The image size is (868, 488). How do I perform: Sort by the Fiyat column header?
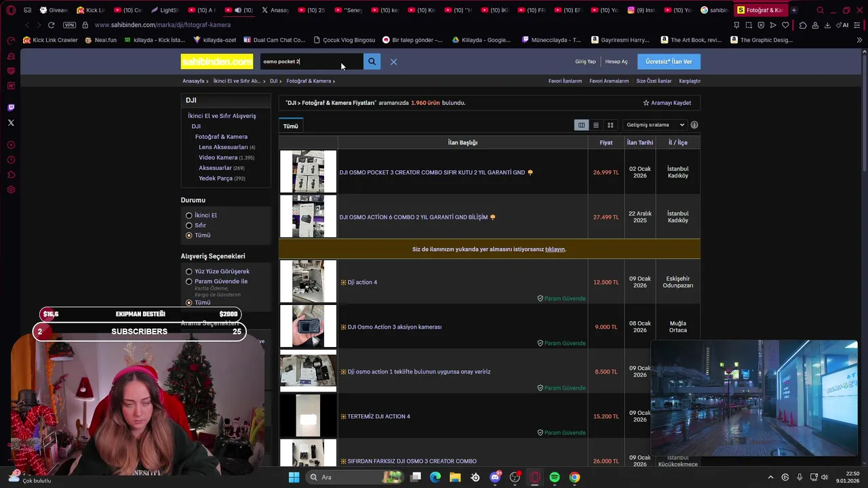[x=606, y=142]
